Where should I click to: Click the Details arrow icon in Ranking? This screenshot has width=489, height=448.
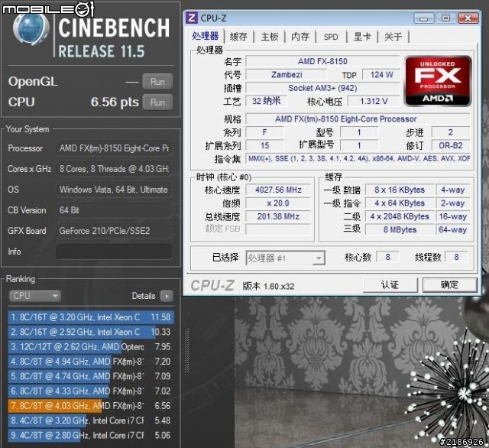click(167, 296)
